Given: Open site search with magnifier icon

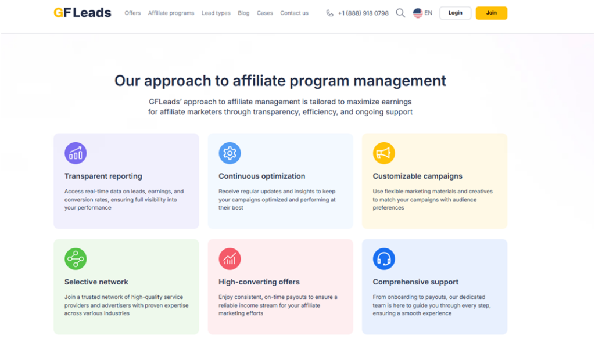Looking at the screenshot, I should click(400, 13).
